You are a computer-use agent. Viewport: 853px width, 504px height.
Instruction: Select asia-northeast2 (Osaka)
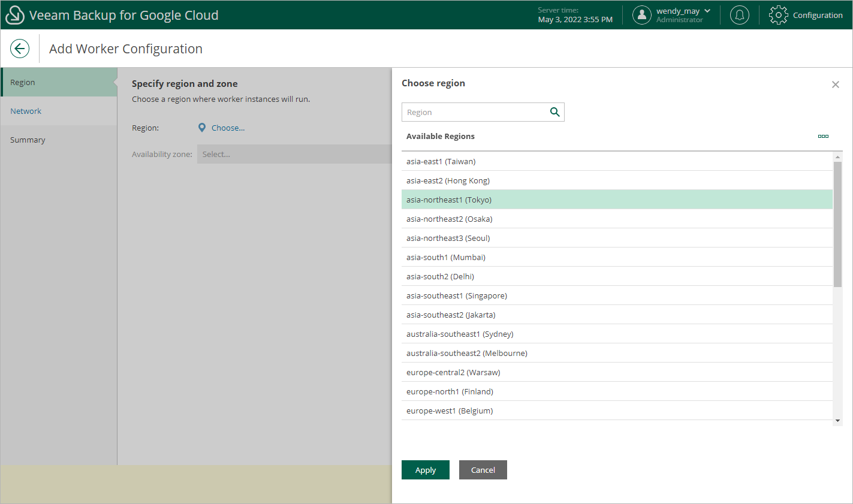click(617, 219)
